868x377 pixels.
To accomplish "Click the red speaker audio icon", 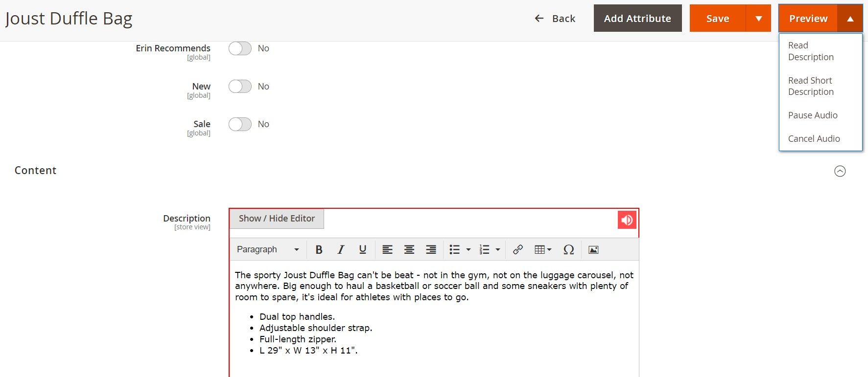I will pos(627,220).
